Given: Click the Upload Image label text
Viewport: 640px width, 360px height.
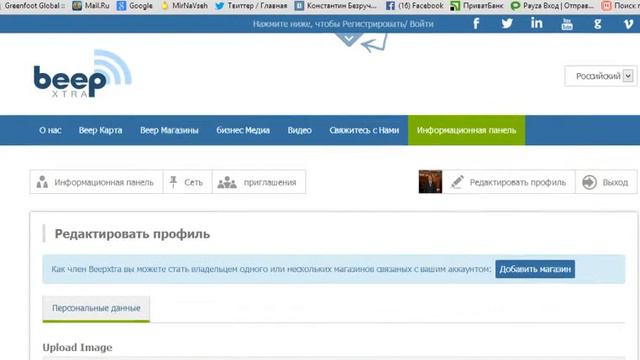Looking at the screenshot, I should point(78,347).
